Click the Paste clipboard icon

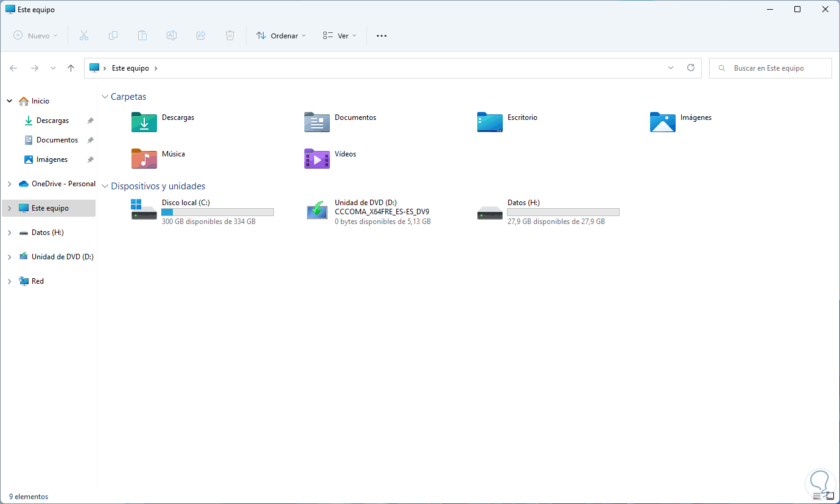coord(142,36)
